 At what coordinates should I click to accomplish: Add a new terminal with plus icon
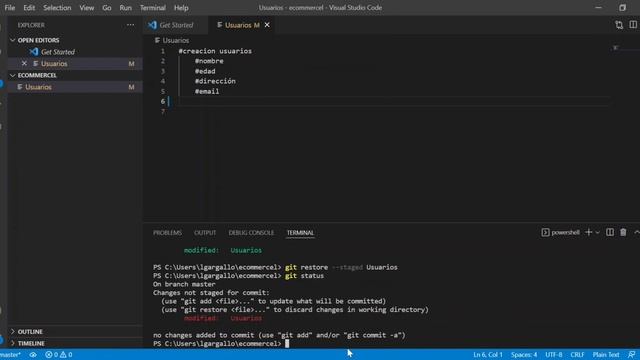point(589,232)
